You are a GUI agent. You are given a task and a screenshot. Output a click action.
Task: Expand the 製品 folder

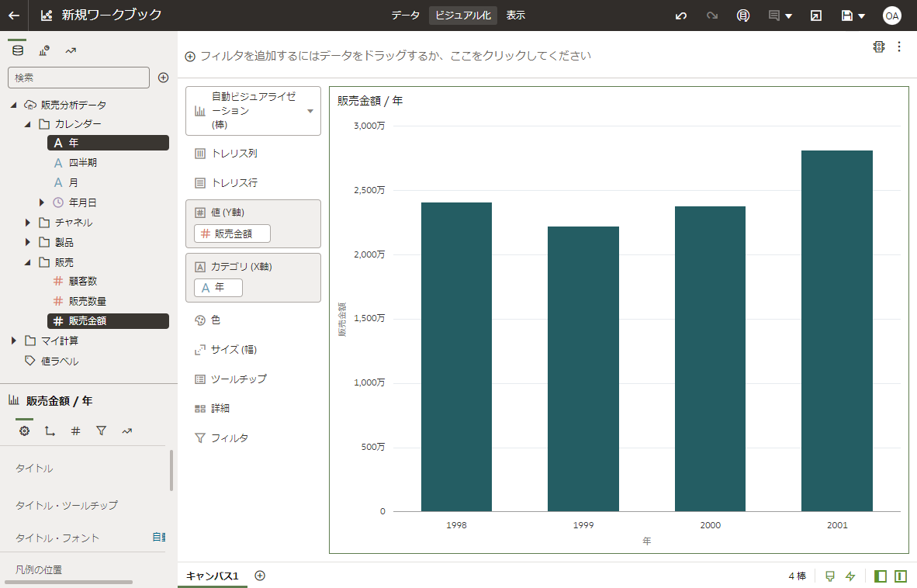(x=27, y=242)
